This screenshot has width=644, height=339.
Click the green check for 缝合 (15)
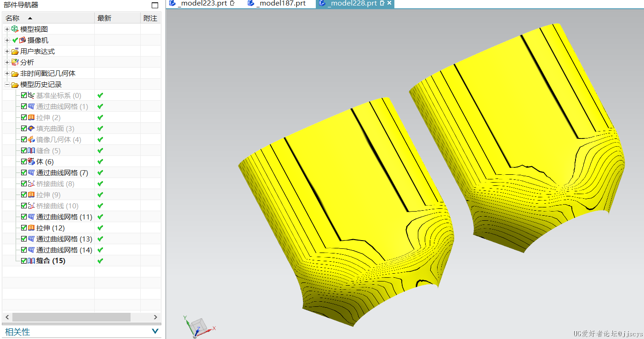click(x=100, y=261)
